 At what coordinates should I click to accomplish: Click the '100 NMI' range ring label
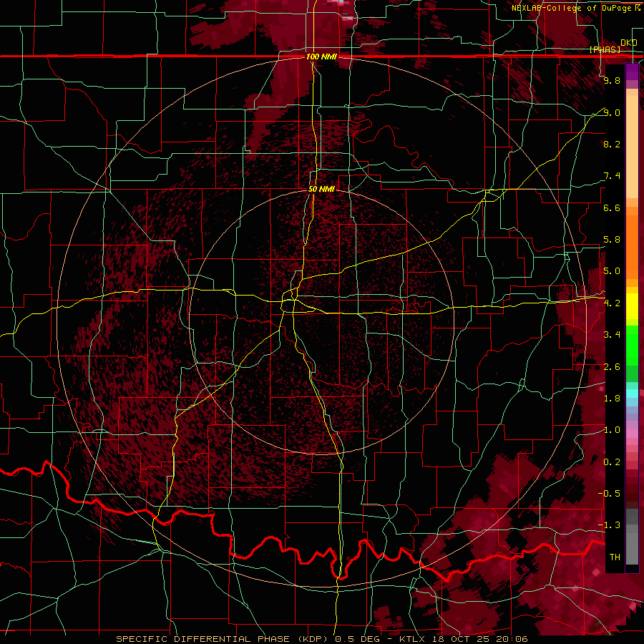(321, 57)
